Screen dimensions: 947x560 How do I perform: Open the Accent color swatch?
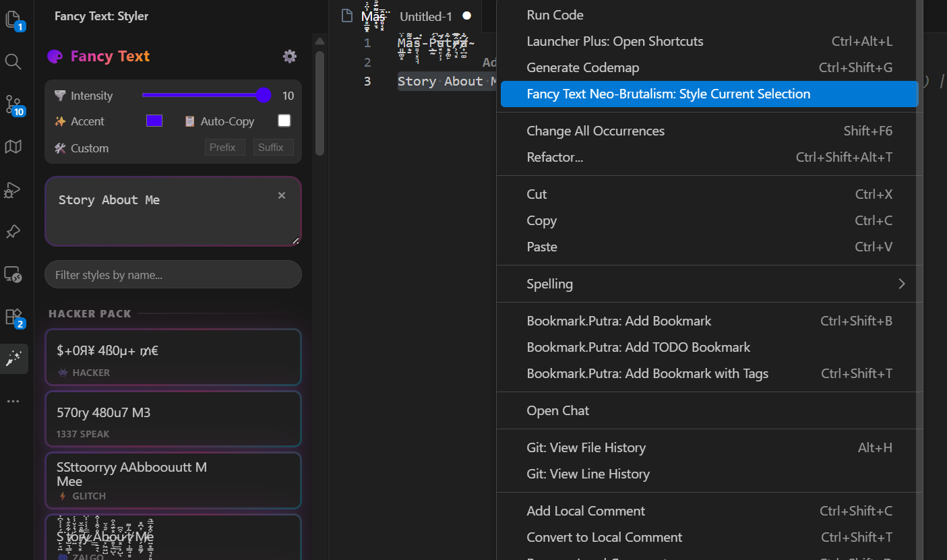click(154, 121)
